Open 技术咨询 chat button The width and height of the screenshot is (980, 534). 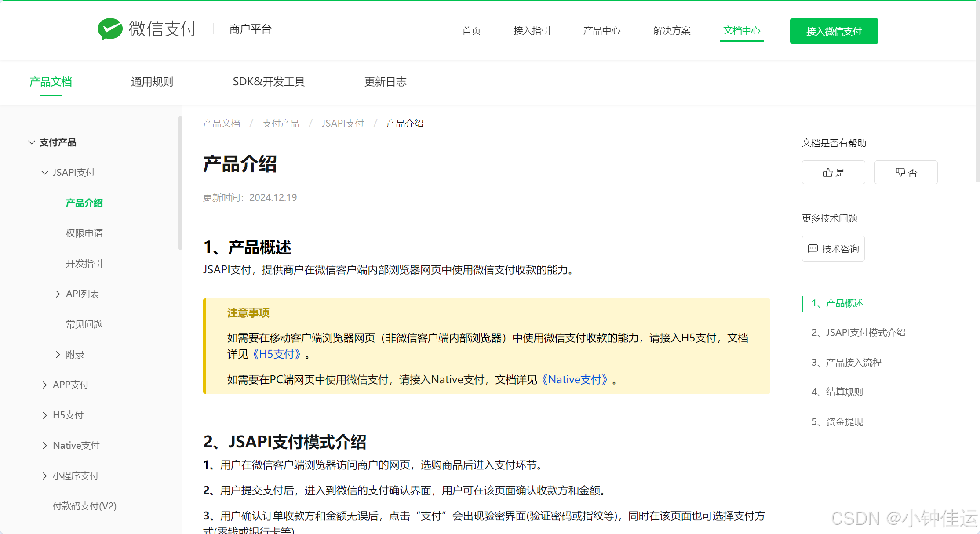833,249
